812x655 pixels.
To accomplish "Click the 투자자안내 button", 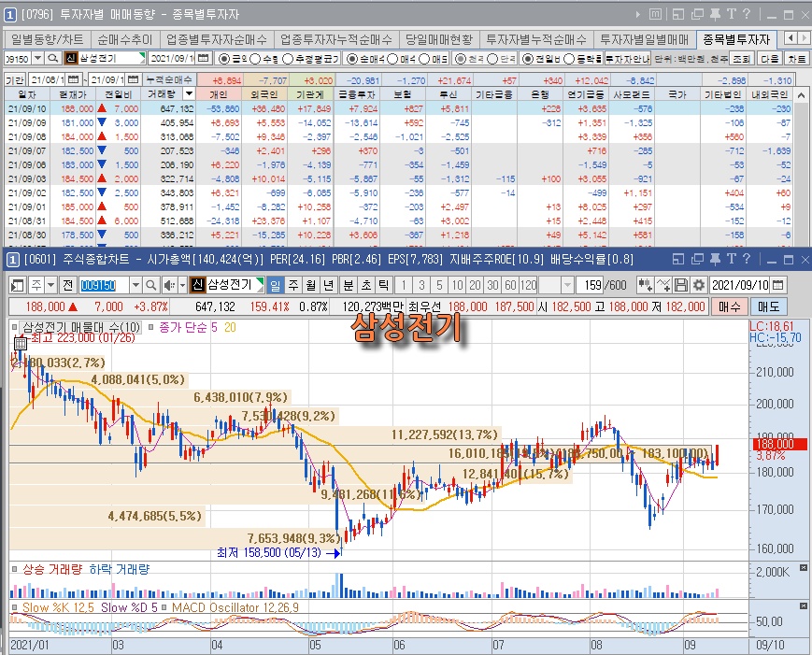I will [x=628, y=59].
